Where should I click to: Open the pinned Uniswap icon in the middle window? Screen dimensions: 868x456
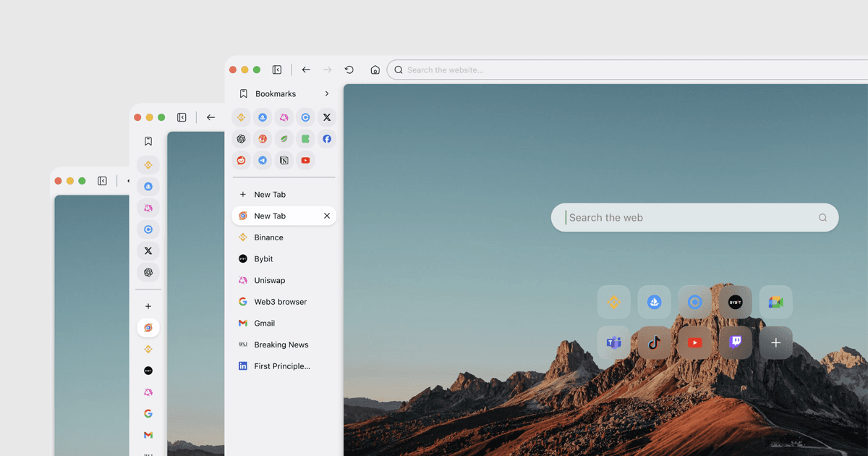(148, 208)
